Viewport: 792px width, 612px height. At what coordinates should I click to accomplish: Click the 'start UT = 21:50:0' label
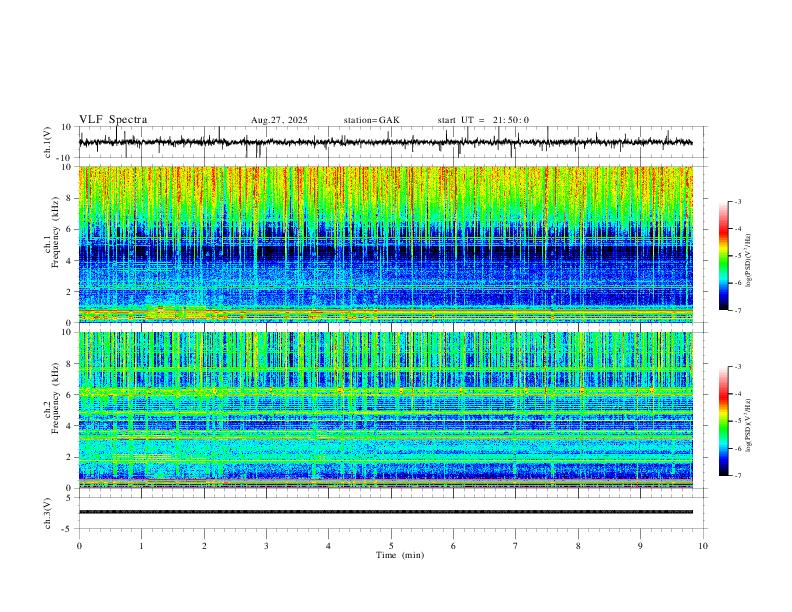click(483, 120)
